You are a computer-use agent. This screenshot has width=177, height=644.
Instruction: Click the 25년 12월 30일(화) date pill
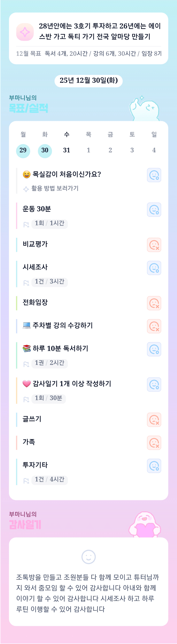click(x=88, y=81)
